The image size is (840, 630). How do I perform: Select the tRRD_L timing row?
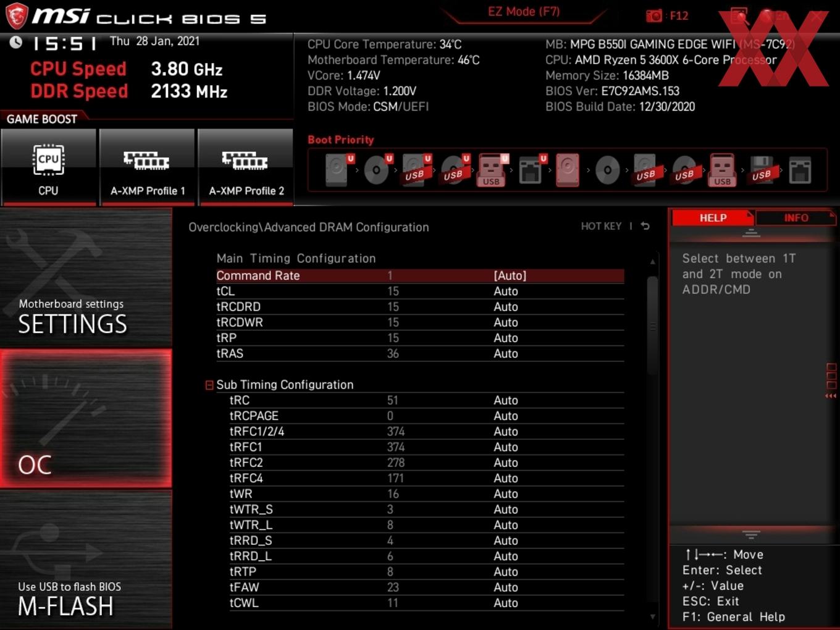click(426, 556)
